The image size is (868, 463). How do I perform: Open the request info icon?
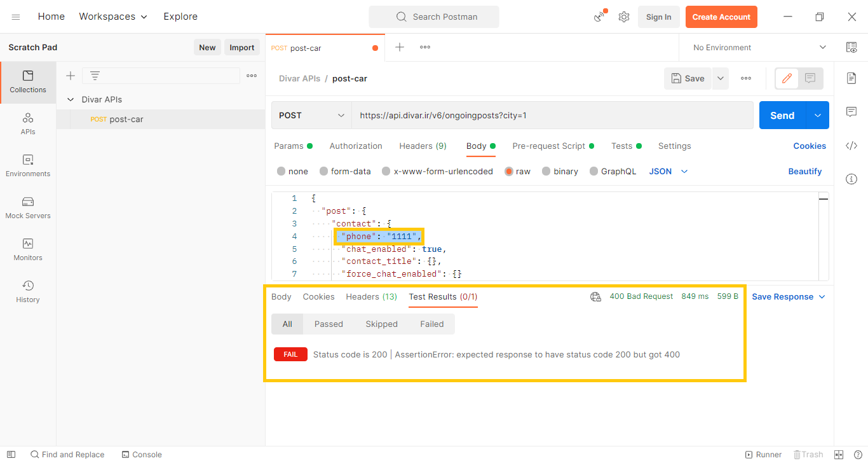point(851,179)
